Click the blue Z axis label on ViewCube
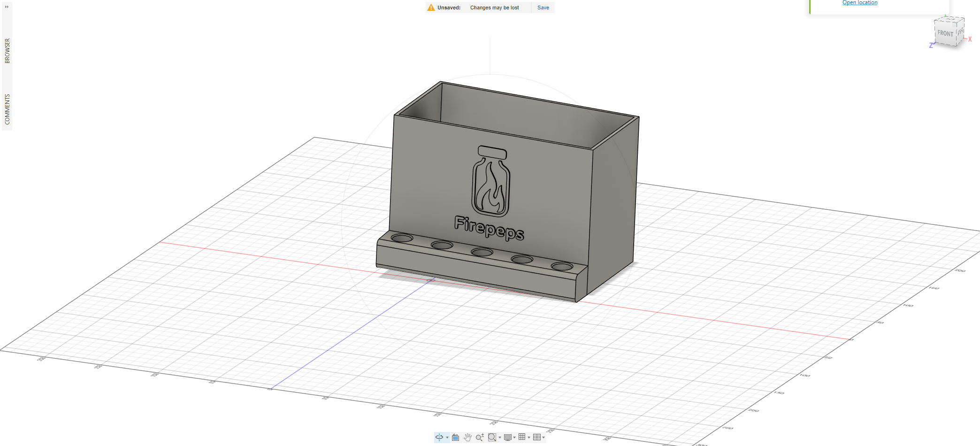The width and height of the screenshot is (980, 446). pyautogui.click(x=931, y=46)
